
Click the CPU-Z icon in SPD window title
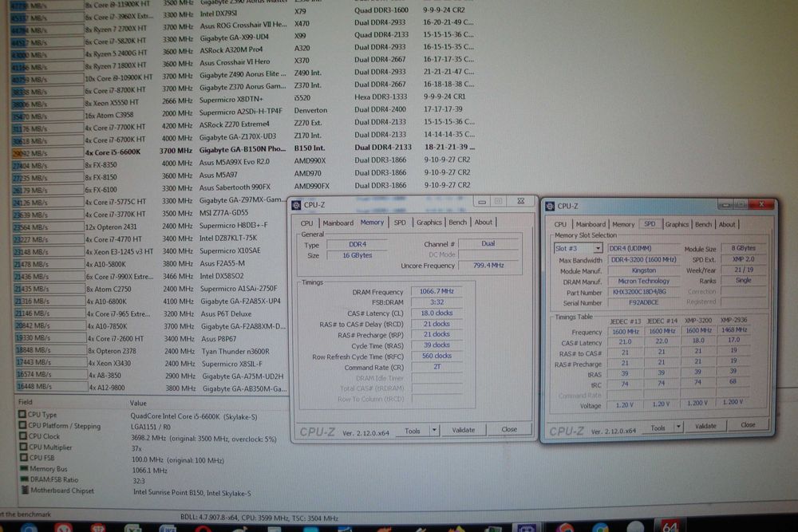point(550,206)
